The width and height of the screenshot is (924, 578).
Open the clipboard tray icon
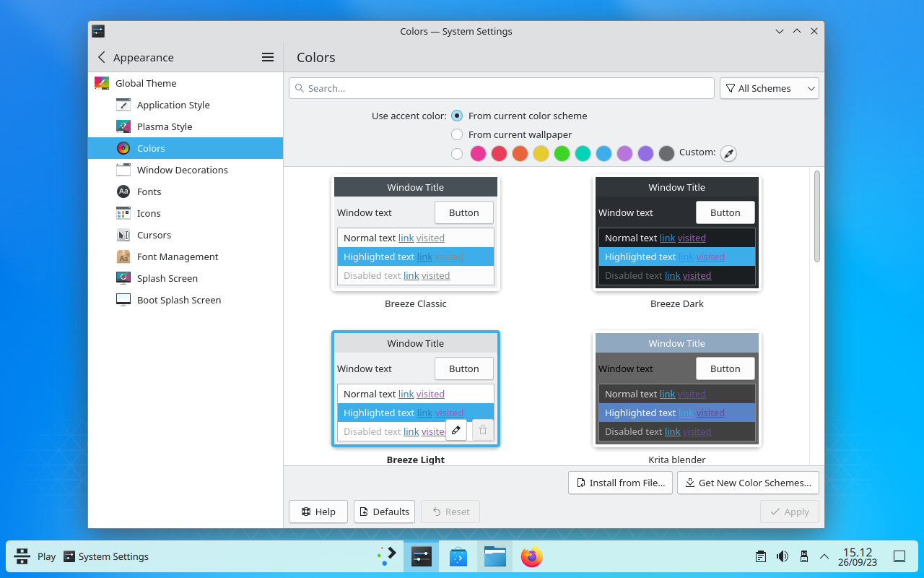coord(760,556)
